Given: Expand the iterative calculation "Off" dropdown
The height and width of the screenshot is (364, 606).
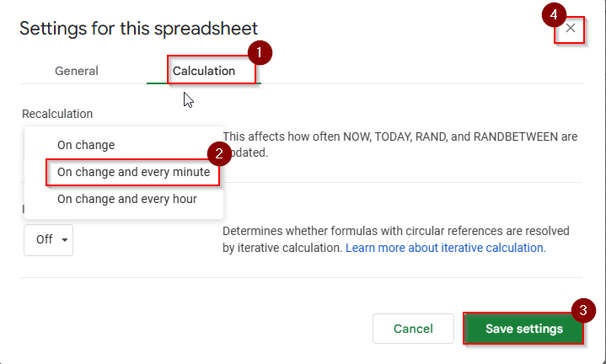Looking at the screenshot, I should tap(48, 239).
